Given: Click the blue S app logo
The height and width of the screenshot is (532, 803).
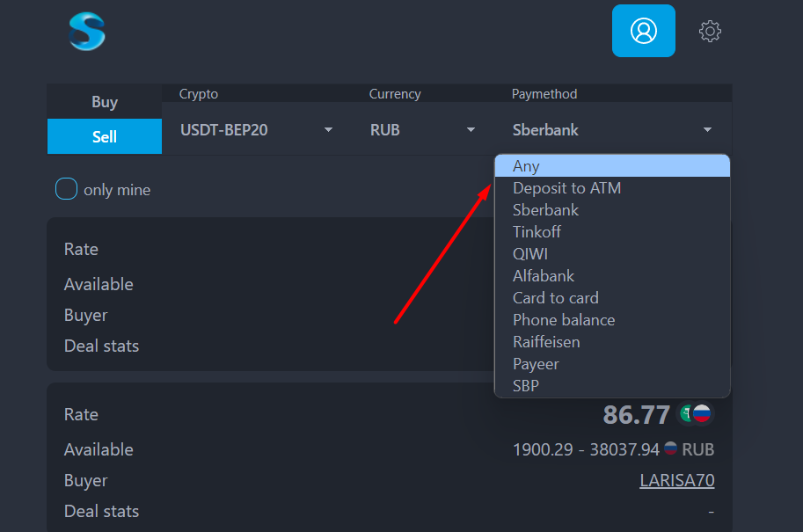Looking at the screenshot, I should pyautogui.click(x=87, y=32).
